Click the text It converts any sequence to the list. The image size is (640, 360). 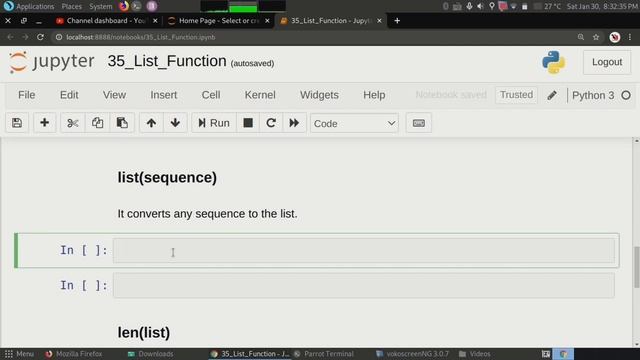click(207, 214)
